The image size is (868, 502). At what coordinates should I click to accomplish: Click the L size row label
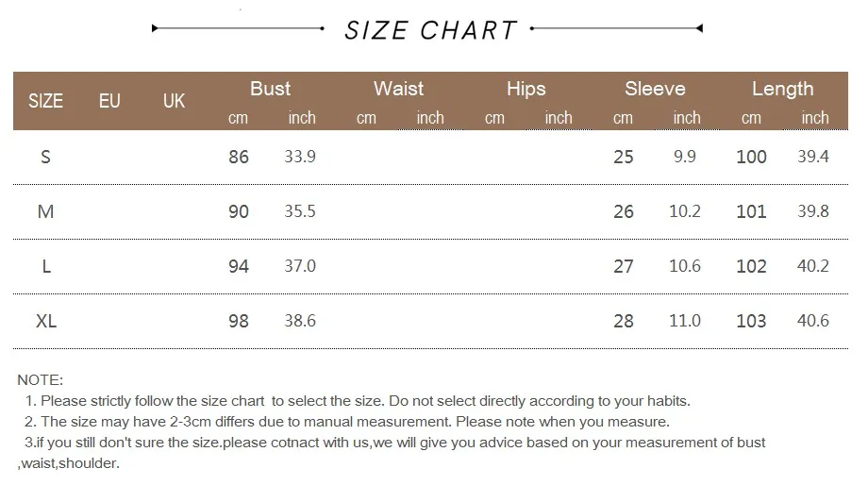tap(45, 266)
